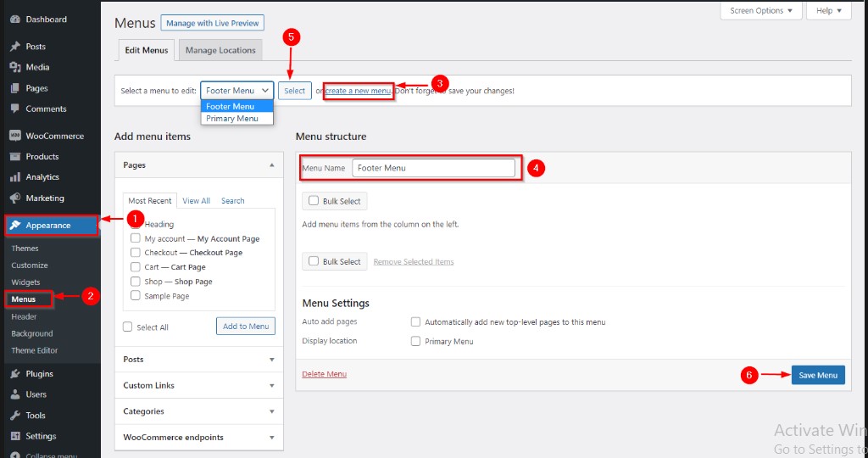Check the My account page checkbox

[135, 238]
